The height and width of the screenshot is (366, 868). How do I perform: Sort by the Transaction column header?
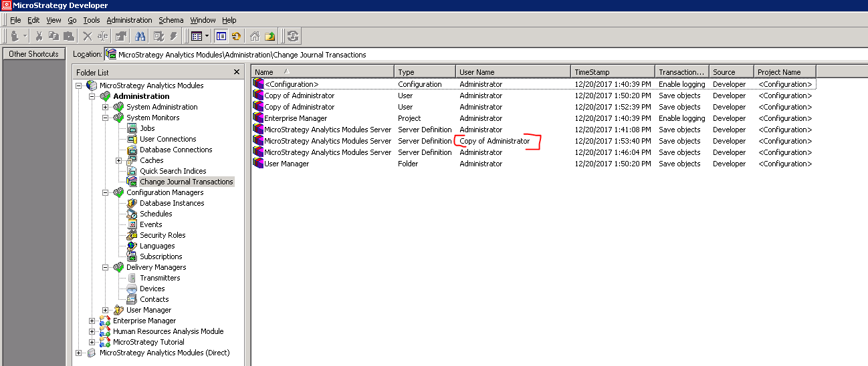[682, 71]
